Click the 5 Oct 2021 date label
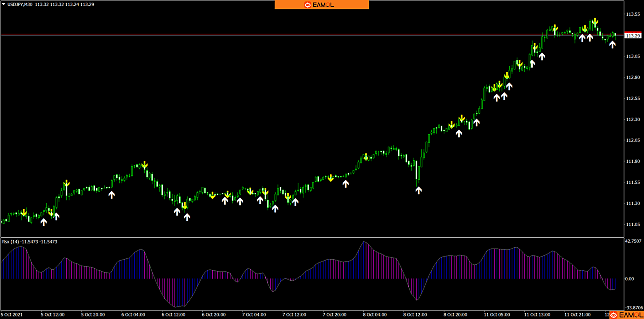This screenshot has height=319, width=644. coord(12,315)
